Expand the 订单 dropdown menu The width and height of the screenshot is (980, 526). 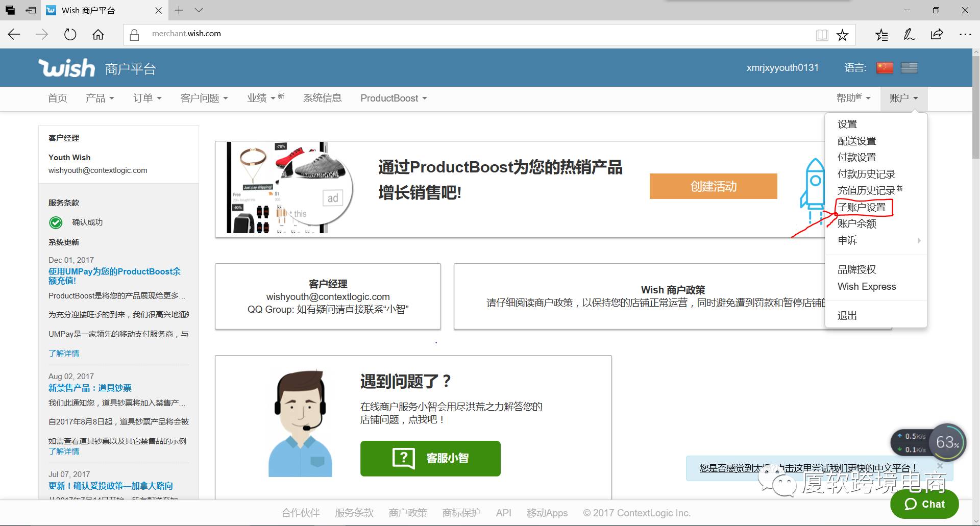(148, 98)
